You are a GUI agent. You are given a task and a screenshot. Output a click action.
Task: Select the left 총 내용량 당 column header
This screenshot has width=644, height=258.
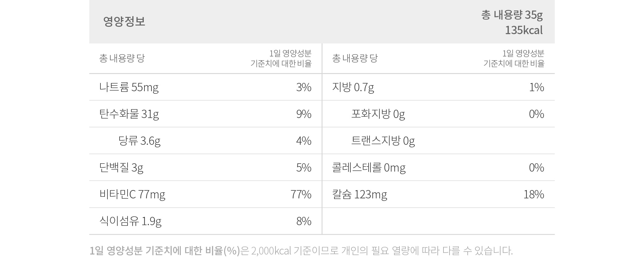coord(122,58)
